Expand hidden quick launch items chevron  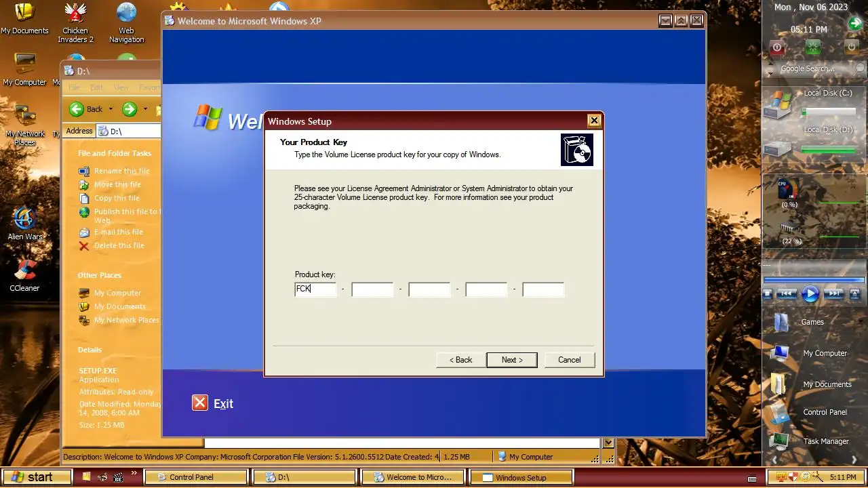pyautogui.click(x=134, y=473)
